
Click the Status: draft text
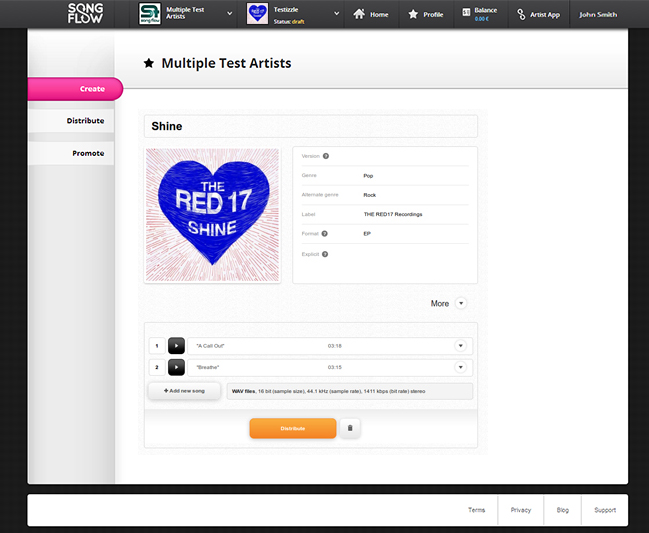coord(289,22)
